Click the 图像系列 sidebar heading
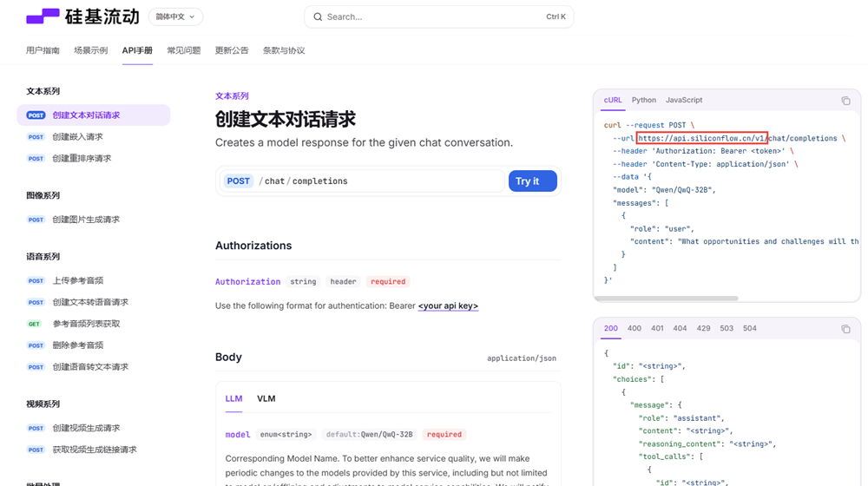The width and height of the screenshot is (868, 486). [43, 195]
